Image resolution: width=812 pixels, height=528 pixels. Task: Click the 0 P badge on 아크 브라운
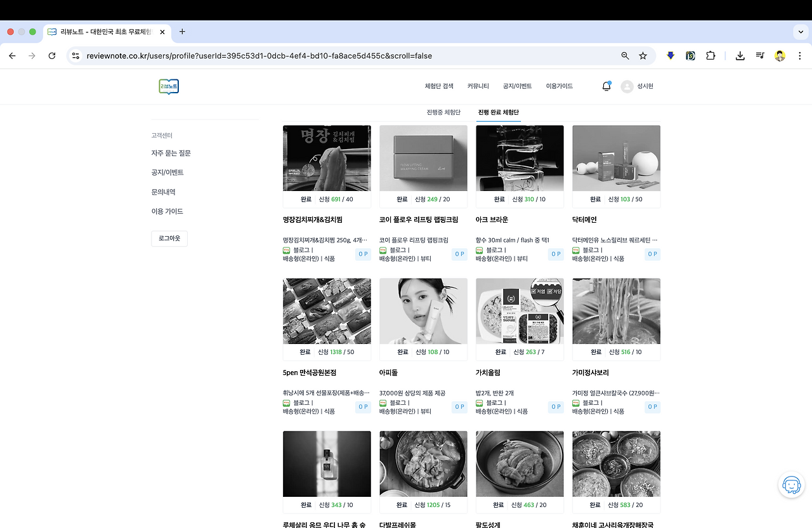coord(556,254)
